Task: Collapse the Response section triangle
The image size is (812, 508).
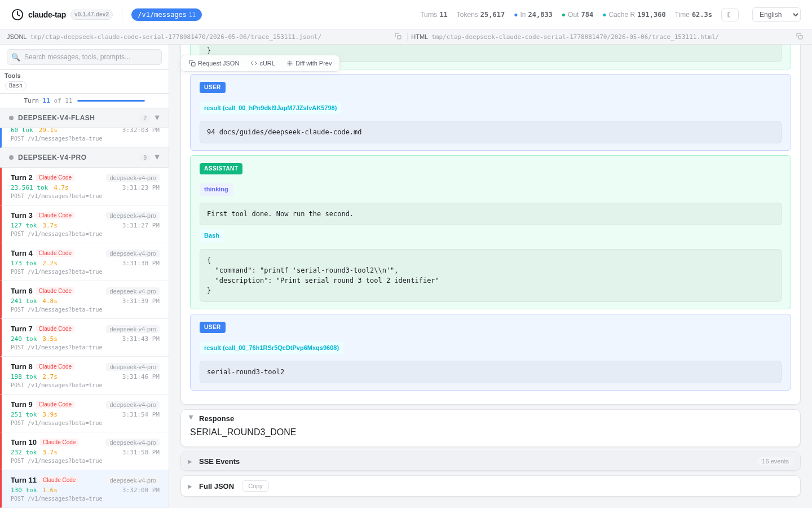Action: point(191,418)
